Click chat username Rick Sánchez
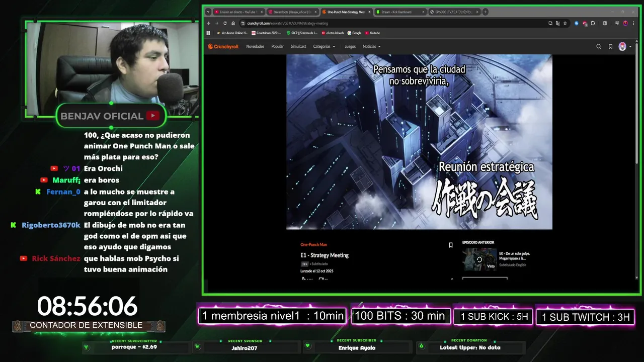Image resolution: width=644 pixels, height=362 pixels. [x=56, y=258]
